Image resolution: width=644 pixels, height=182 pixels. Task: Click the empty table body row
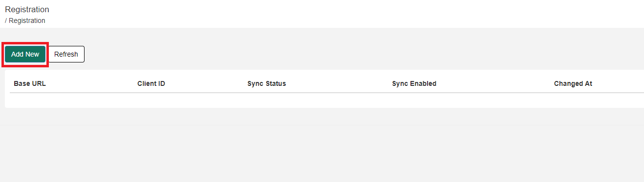pos(327,100)
